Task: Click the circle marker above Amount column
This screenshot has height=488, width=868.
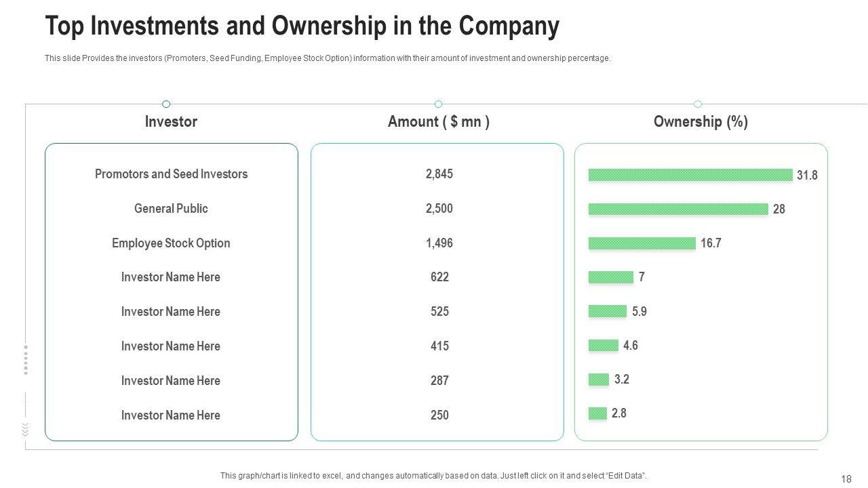Action: 438,104
